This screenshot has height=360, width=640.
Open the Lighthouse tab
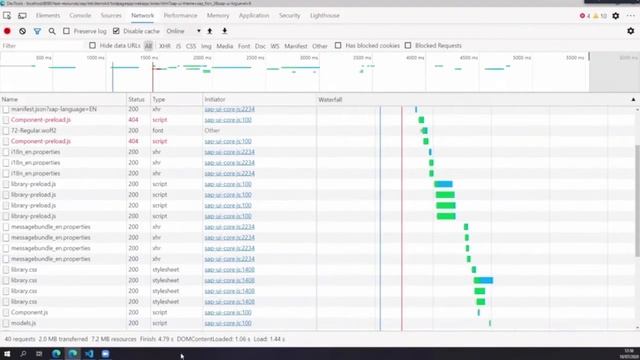[x=324, y=16]
